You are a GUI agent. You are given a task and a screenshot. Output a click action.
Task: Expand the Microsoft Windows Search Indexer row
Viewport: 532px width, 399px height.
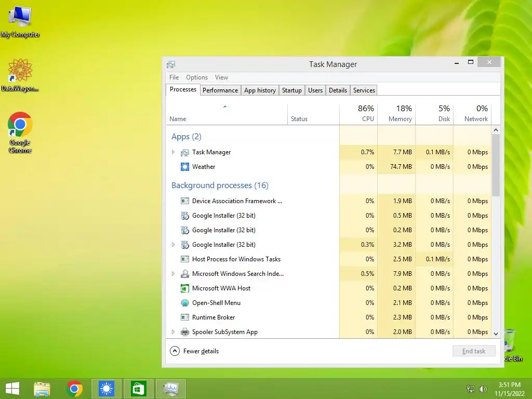[x=173, y=274]
